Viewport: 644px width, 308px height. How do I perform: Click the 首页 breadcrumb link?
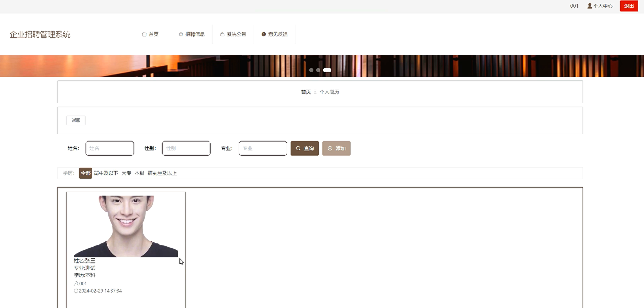coord(306,92)
